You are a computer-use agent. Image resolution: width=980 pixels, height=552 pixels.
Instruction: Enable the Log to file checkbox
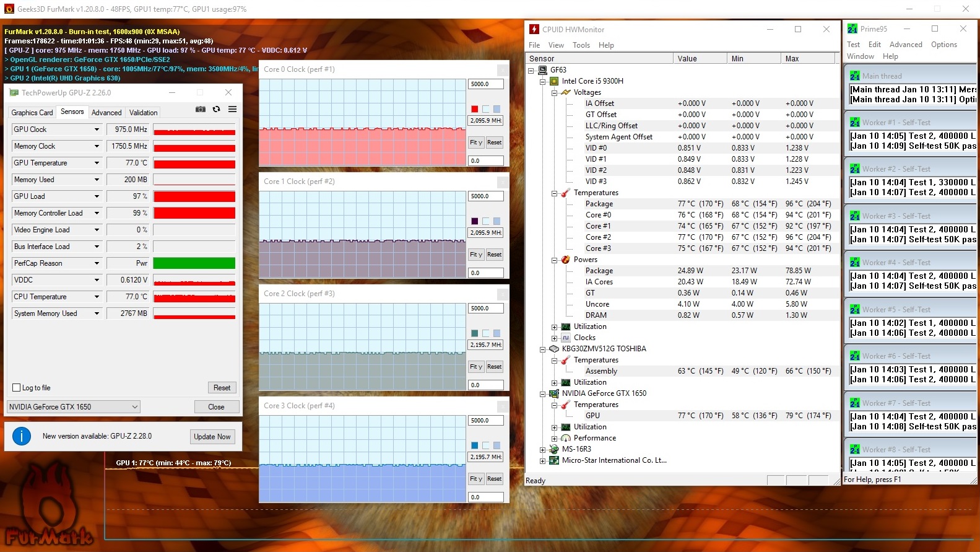pos(17,388)
